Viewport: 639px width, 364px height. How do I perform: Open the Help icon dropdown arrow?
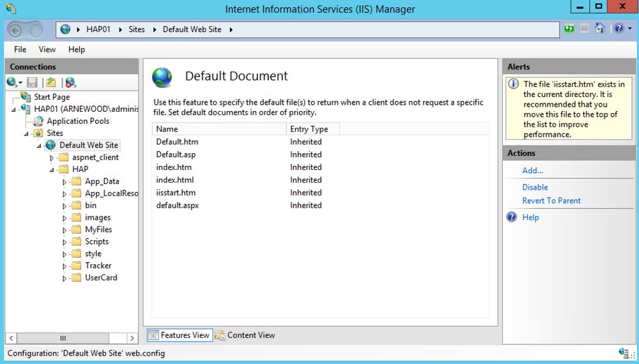(629, 29)
